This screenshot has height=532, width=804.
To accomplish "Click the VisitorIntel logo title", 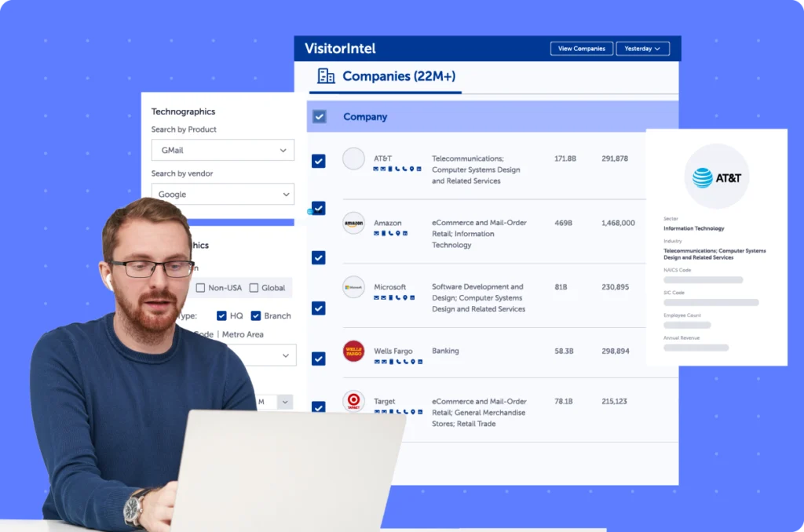I will pyautogui.click(x=340, y=49).
